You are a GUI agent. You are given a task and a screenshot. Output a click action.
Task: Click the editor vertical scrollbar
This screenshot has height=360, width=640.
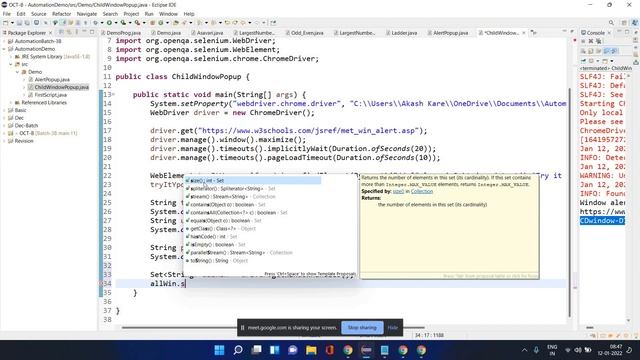(x=569, y=202)
